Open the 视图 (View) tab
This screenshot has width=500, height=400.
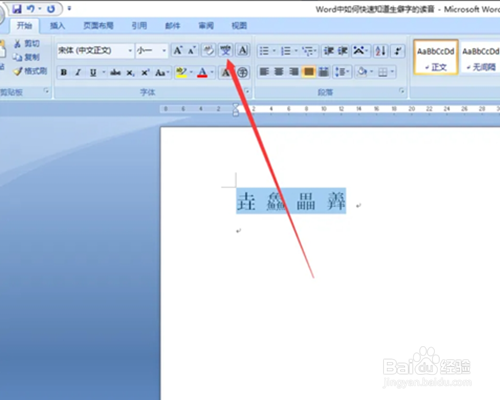(x=239, y=26)
